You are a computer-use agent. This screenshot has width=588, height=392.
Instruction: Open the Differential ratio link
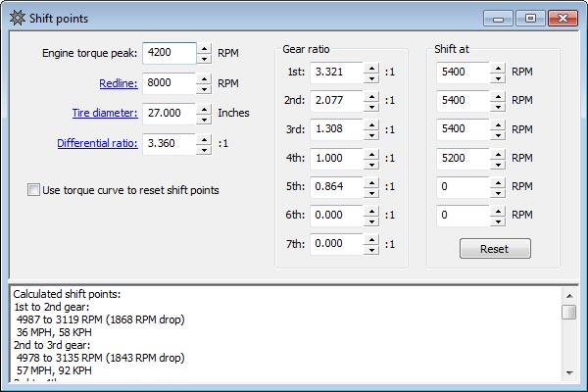pyautogui.click(x=97, y=143)
